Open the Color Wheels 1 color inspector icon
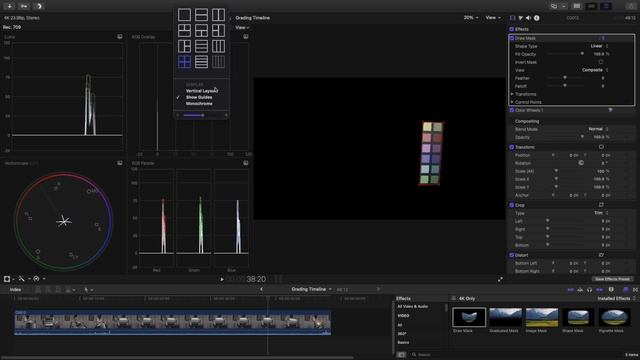The width and height of the screenshot is (640, 360). (x=611, y=110)
